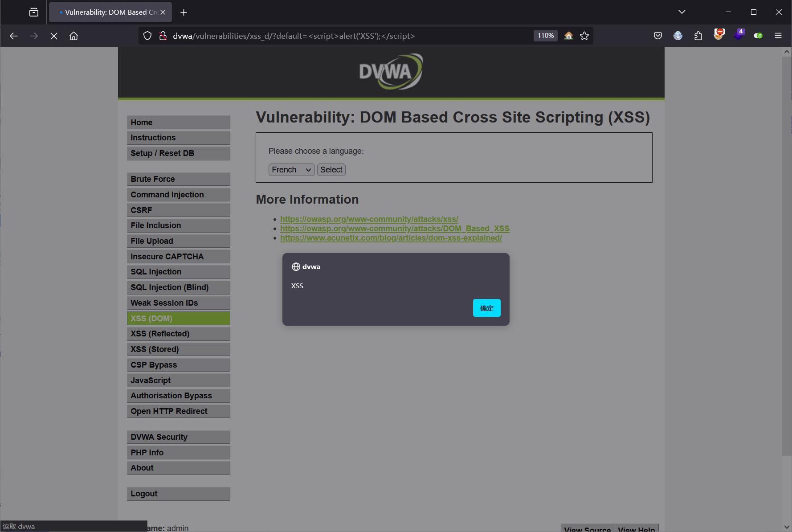
Task: Click Logout in sidebar
Action: pyautogui.click(x=179, y=494)
